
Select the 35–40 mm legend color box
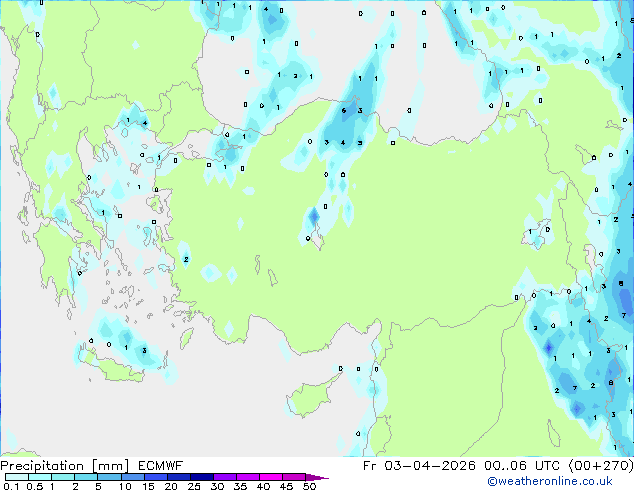coord(248,477)
